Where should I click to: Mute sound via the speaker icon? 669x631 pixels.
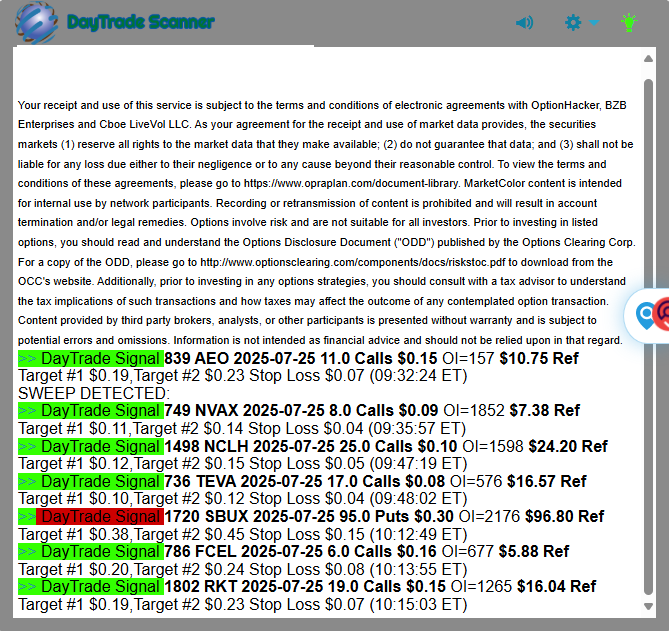click(524, 22)
